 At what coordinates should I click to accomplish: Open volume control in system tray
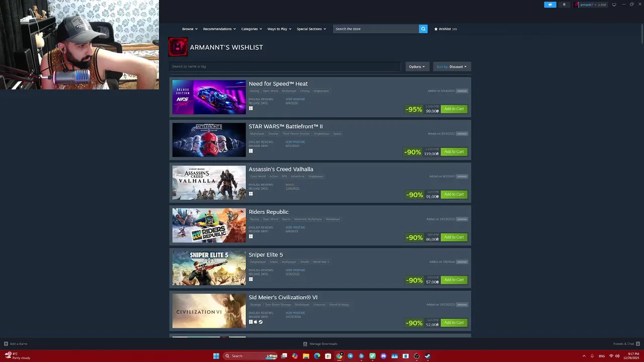618,356
